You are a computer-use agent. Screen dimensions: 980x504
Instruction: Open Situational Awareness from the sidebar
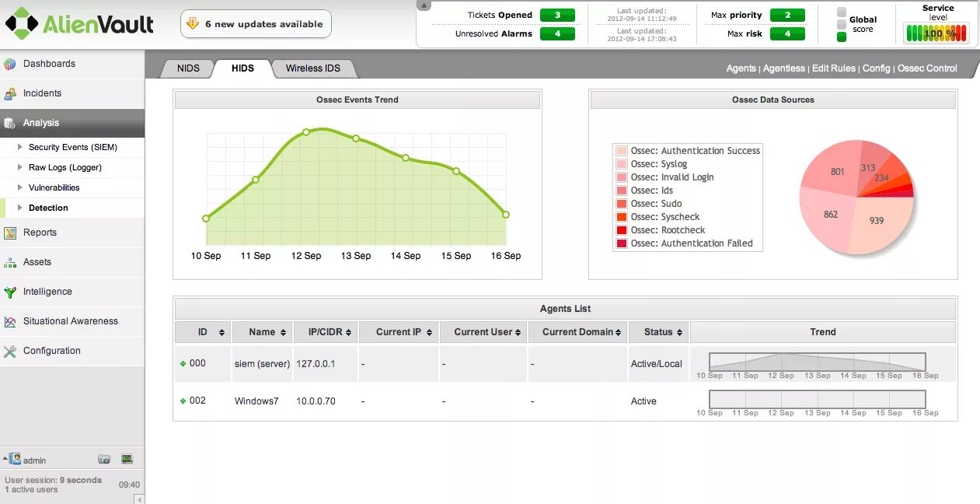[x=9, y=321]
